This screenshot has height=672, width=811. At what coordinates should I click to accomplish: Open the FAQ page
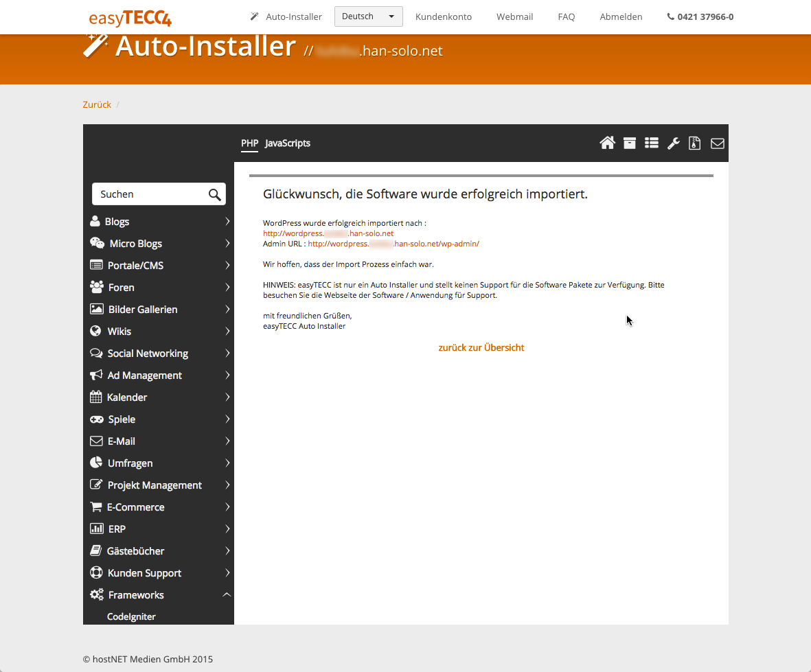pos(567,16)
